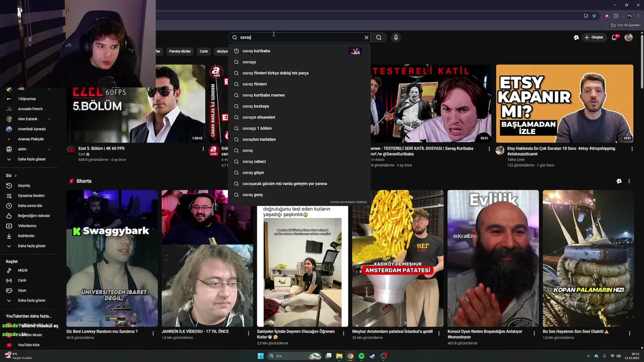Open AcousticTrench subscription channel

pos(30,109)
